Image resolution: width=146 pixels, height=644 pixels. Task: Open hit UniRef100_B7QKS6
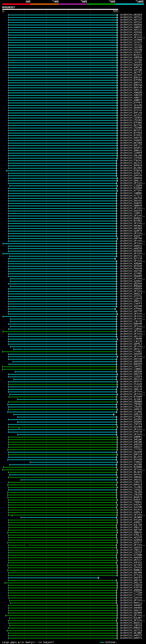click(x=131, y=170)
